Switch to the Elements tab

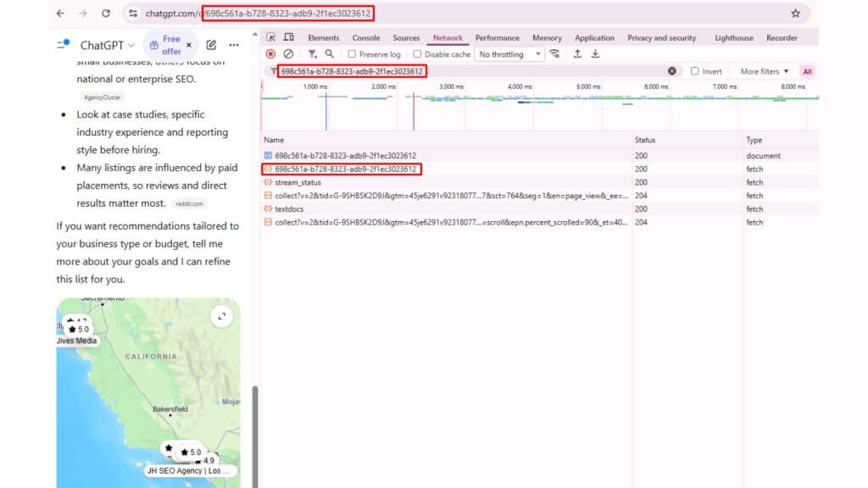tap(323, 37)
